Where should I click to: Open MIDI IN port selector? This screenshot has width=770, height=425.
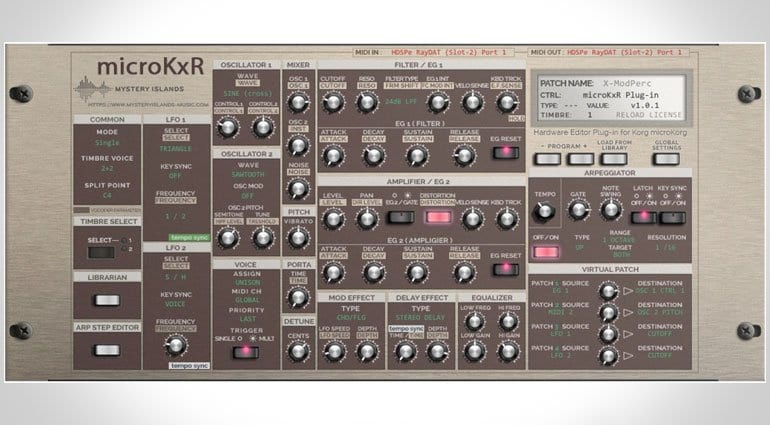pos(449,52)
